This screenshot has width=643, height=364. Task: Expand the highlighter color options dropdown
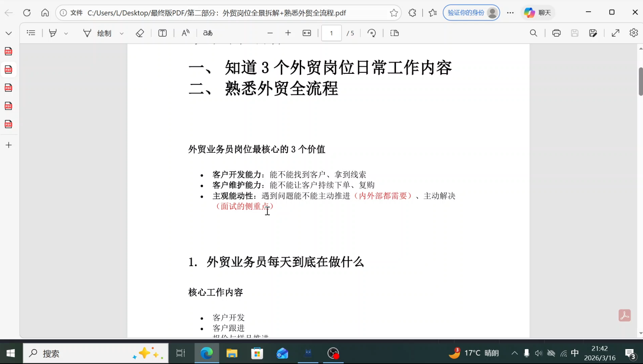(66, 33)
